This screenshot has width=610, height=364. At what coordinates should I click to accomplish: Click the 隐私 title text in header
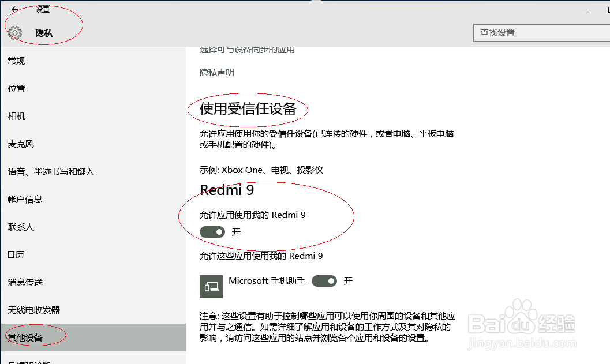(x=44, y=33)
